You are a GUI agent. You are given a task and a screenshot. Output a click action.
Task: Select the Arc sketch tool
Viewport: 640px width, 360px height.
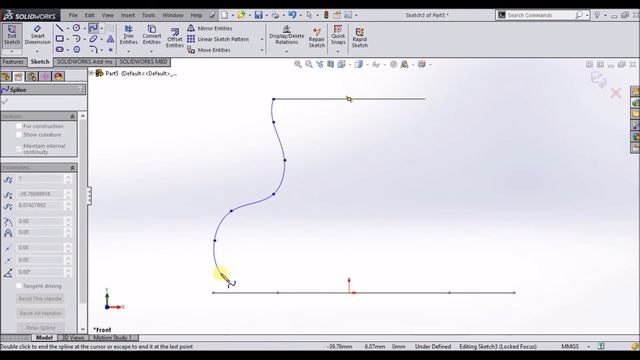tap(76, 39)
